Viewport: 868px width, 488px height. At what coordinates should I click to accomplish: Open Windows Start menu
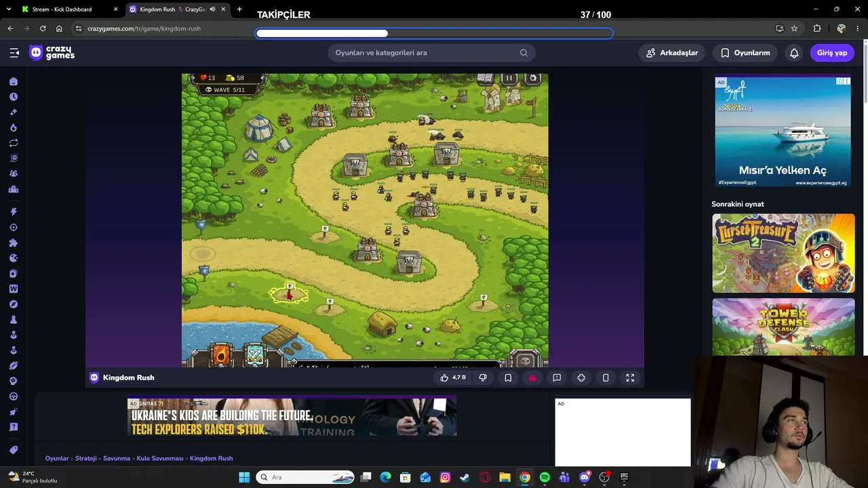coord(244,477)
